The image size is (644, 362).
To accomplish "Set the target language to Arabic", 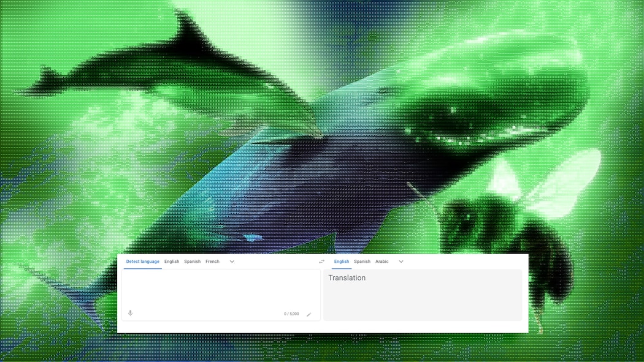I will pyautogui.click(x=381, y=261).
